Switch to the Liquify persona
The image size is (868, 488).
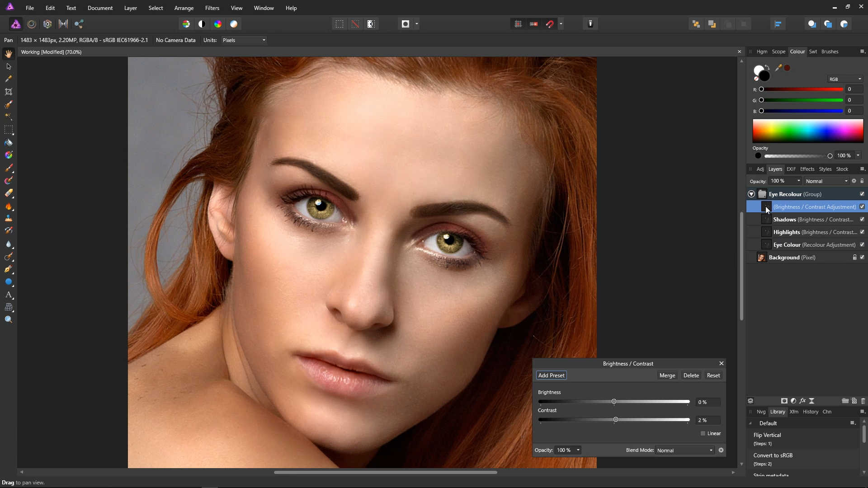[32, 24]
